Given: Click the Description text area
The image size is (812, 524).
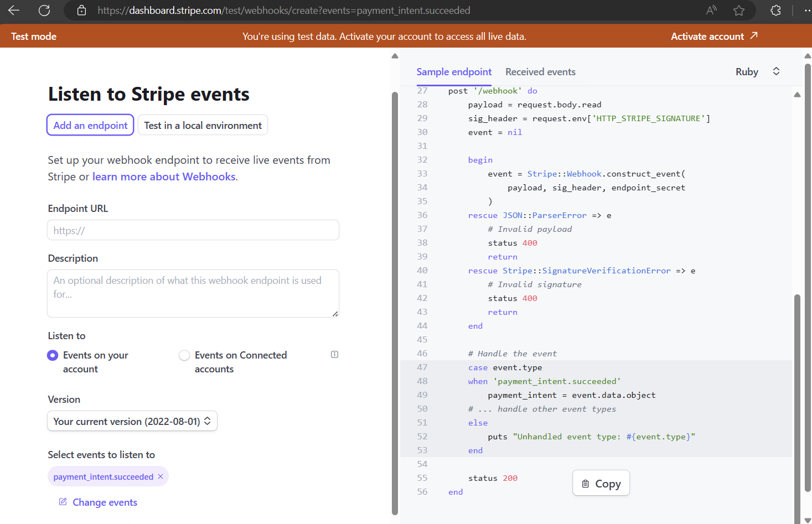Looking at the screenshot, I should [x=193, y=293].
